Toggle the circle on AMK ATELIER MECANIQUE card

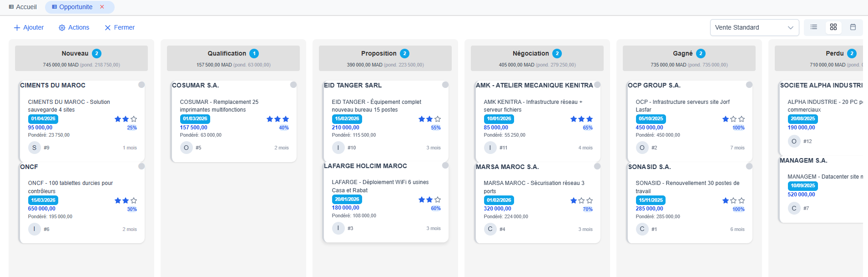coord(597,85)
